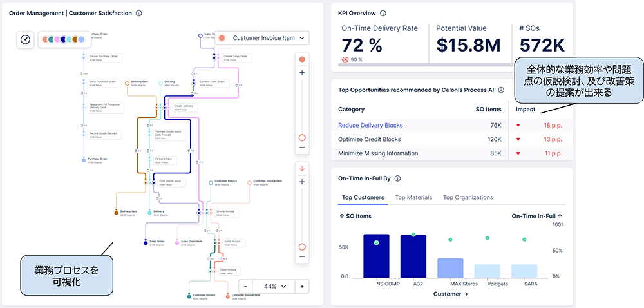Click plus icon on the upper vertical slider
Screen dimensions: 644x308
tap(302, 73)
